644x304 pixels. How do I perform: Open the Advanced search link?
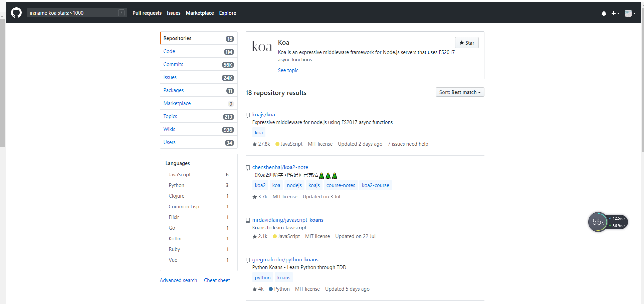click(178, 280)
